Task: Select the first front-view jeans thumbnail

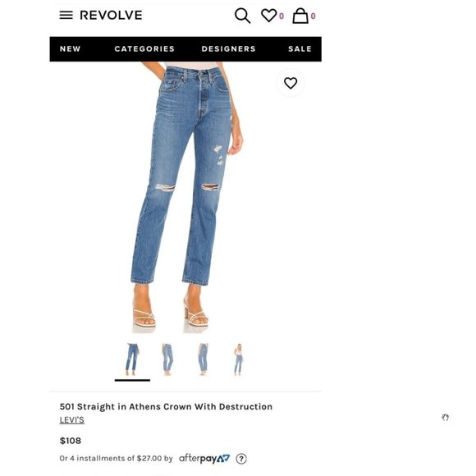Action: click(132, 359)
